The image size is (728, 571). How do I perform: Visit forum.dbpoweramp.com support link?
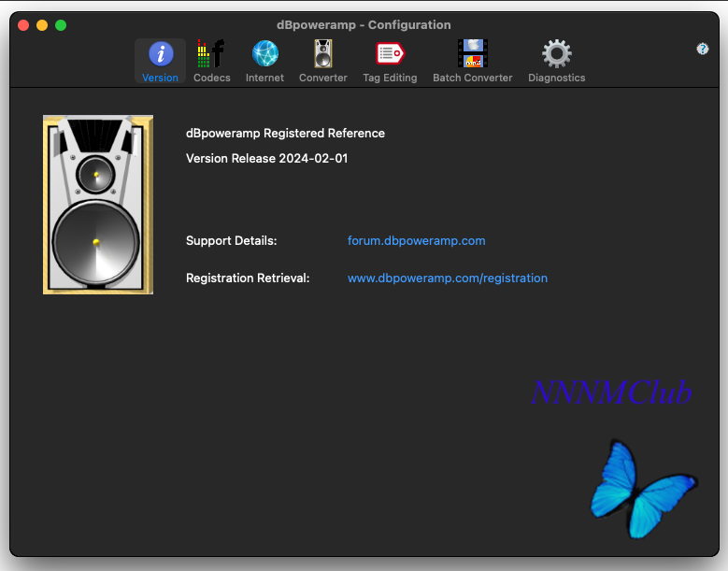[417, 240]
